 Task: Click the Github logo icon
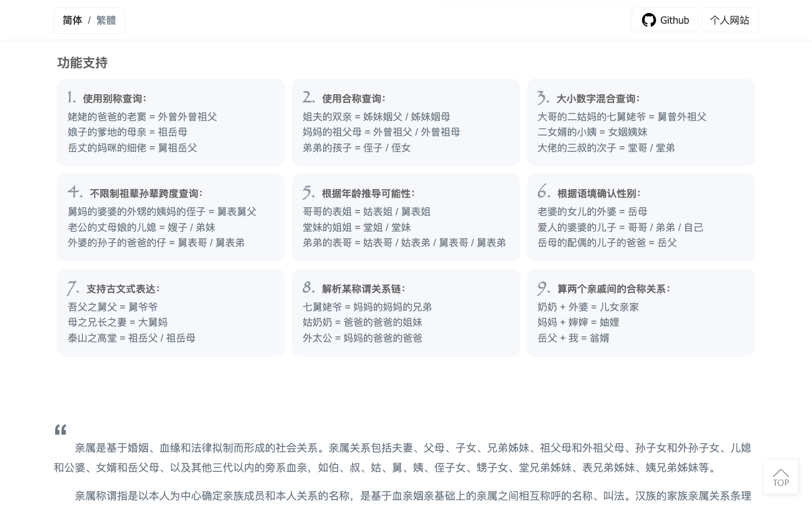click(x=649, y=20)
